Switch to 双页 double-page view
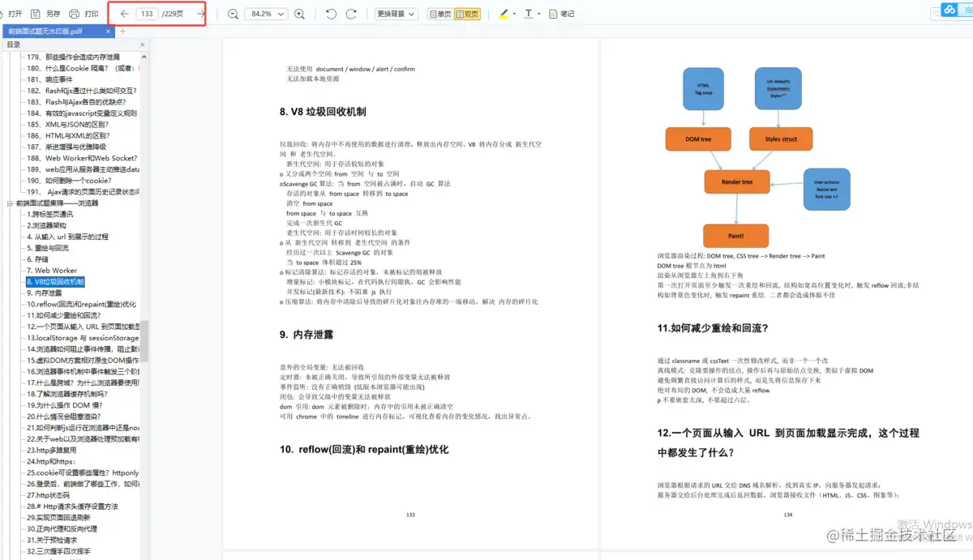The image size is (973, 560). click(467, 14)
